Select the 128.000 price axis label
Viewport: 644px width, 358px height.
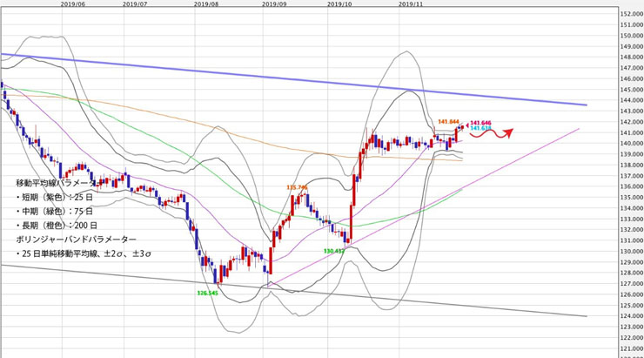(632, 273)
